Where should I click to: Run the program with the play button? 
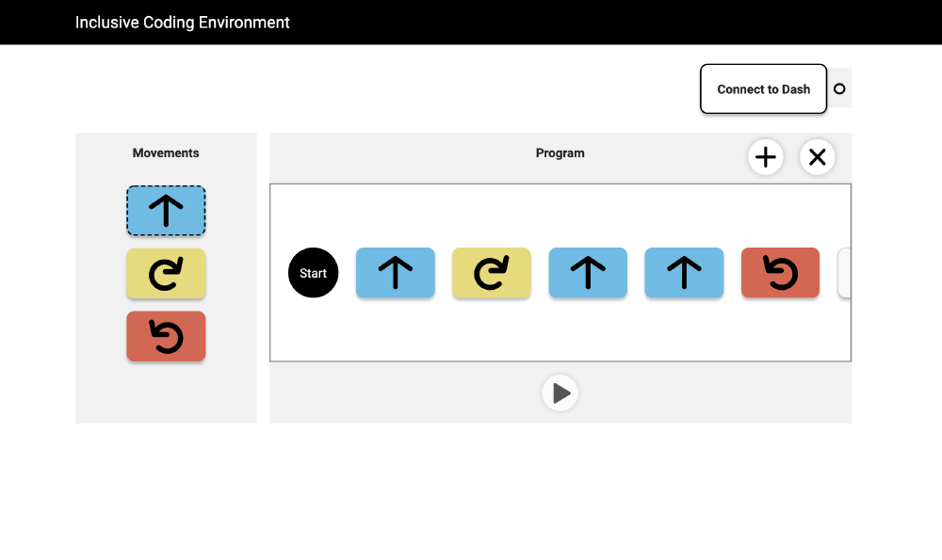pyautogui.click(x=560, y=392)
